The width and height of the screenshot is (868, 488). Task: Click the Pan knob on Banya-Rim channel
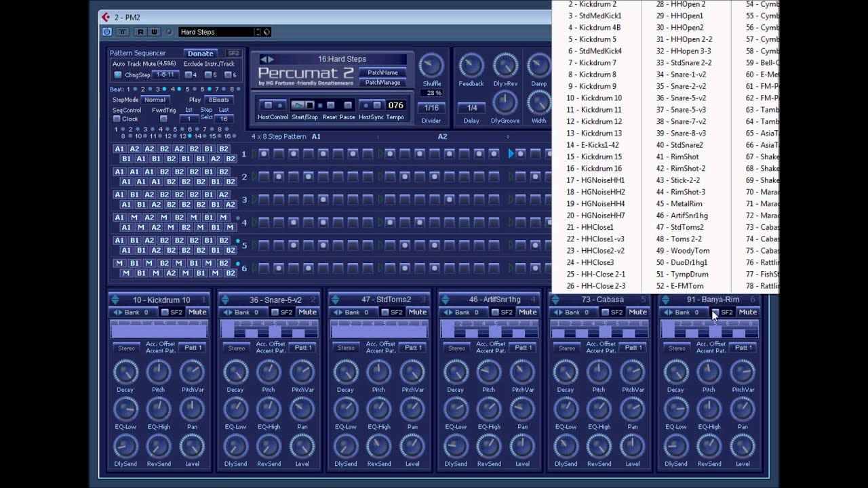743,409
